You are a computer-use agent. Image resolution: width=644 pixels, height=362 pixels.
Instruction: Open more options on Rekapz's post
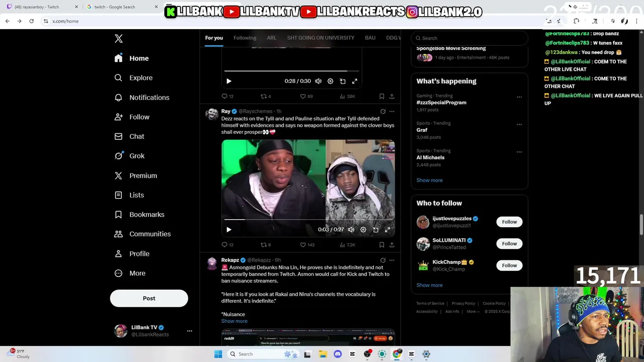(x=392, y=260)
